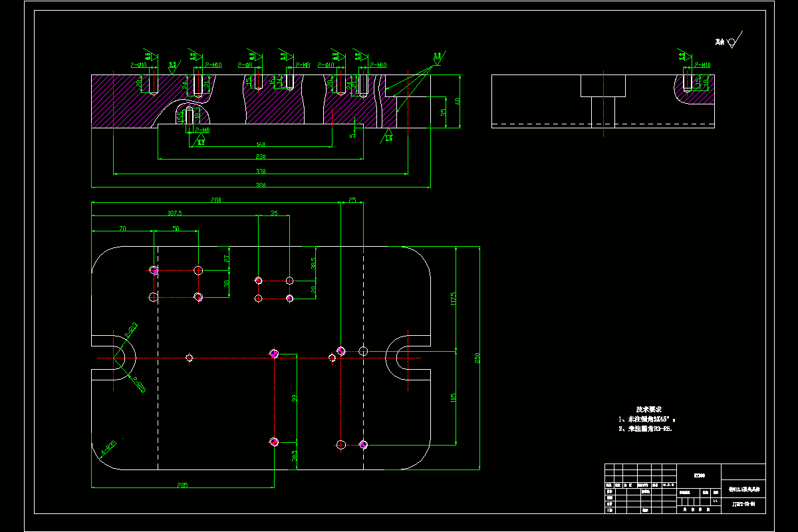Click the technical requirements heading 技术要求
This screenshot has height=532, width=798.
(648, 410)
